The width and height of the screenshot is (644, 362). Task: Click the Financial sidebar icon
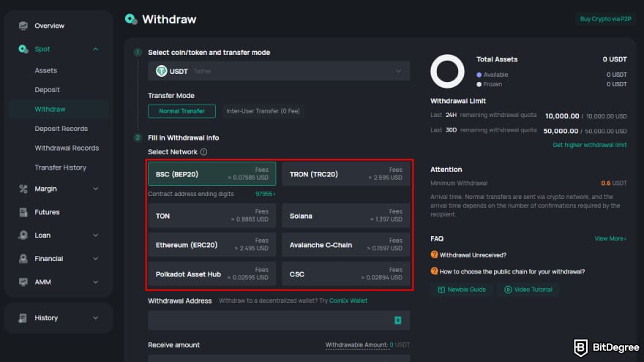click(x=23, y=259)
